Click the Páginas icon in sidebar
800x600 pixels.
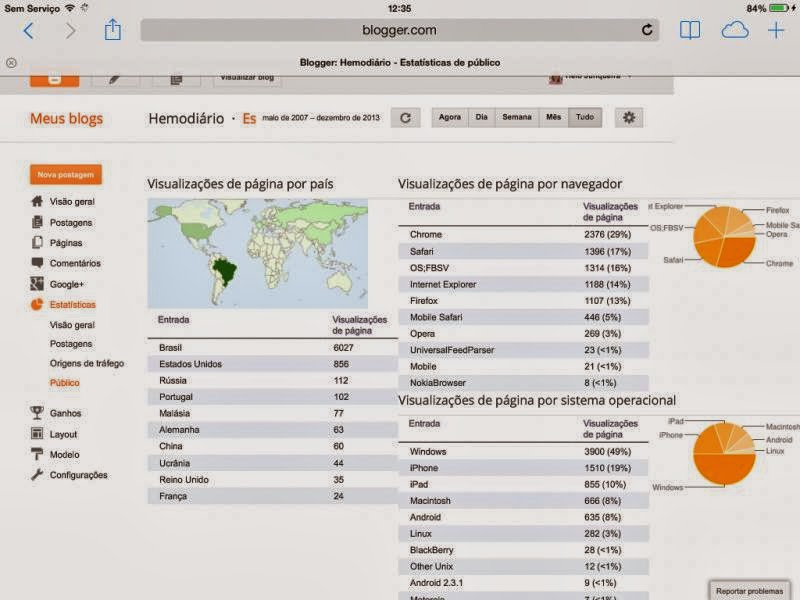point(37,242)
